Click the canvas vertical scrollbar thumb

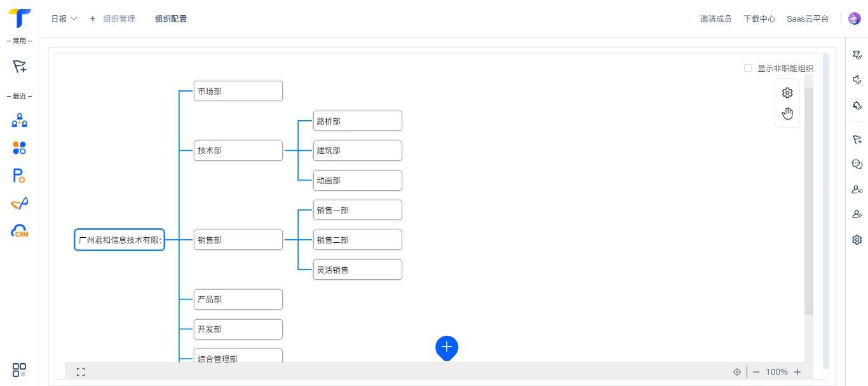tap(809, 201)
